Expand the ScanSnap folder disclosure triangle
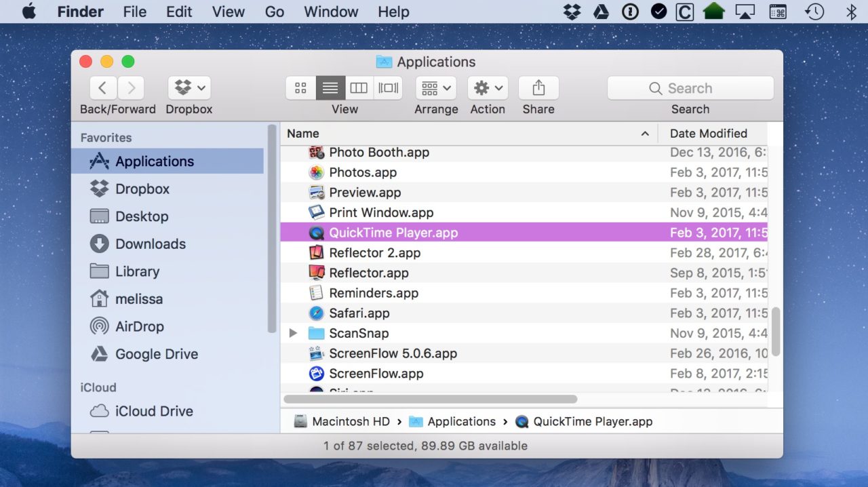Viewport: 868px width, 487px height. click(x=293, y=333)
